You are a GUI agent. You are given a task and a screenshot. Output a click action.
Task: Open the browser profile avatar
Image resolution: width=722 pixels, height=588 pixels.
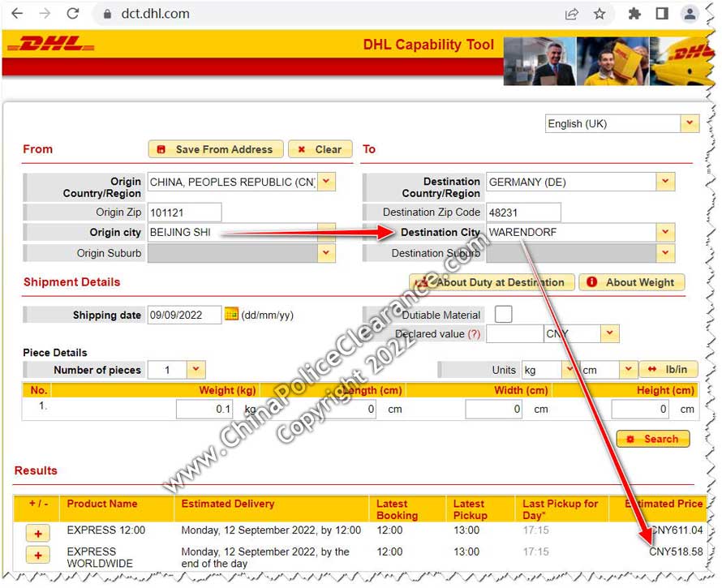pyautogui.click(x=690, y=14)
